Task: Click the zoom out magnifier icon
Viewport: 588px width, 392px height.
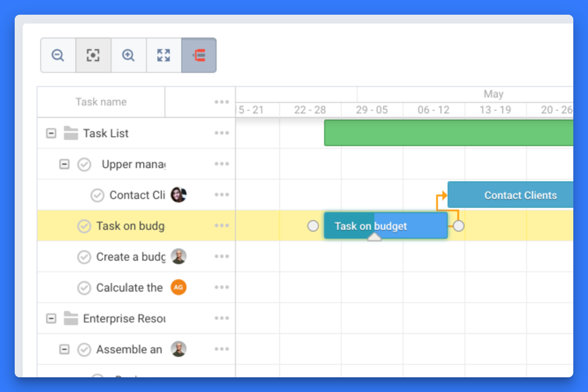Action: (58, 55)
